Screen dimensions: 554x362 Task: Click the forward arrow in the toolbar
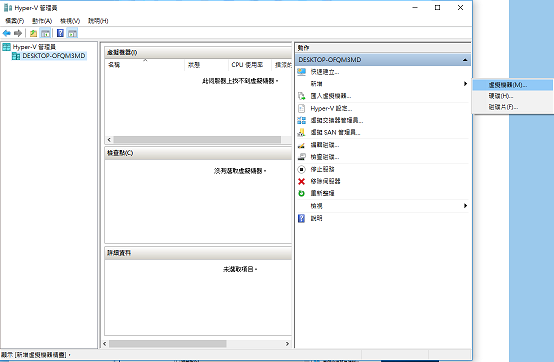(18, 33)
